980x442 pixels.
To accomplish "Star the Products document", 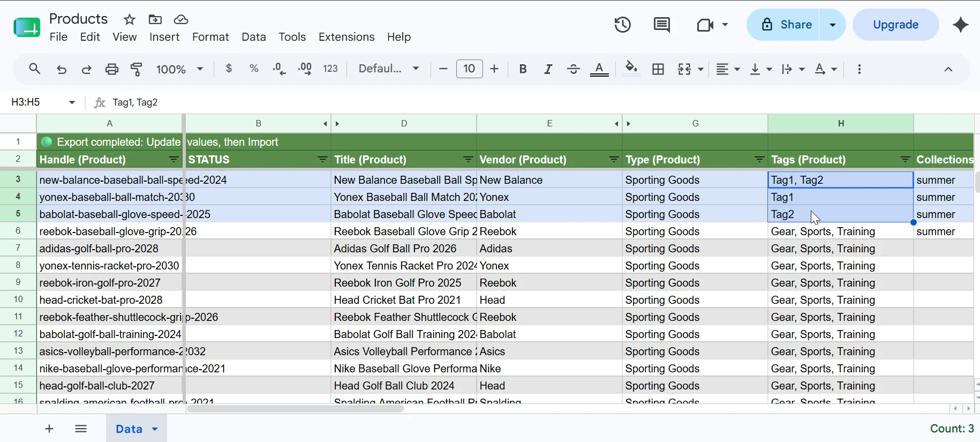I will [130, 20].
